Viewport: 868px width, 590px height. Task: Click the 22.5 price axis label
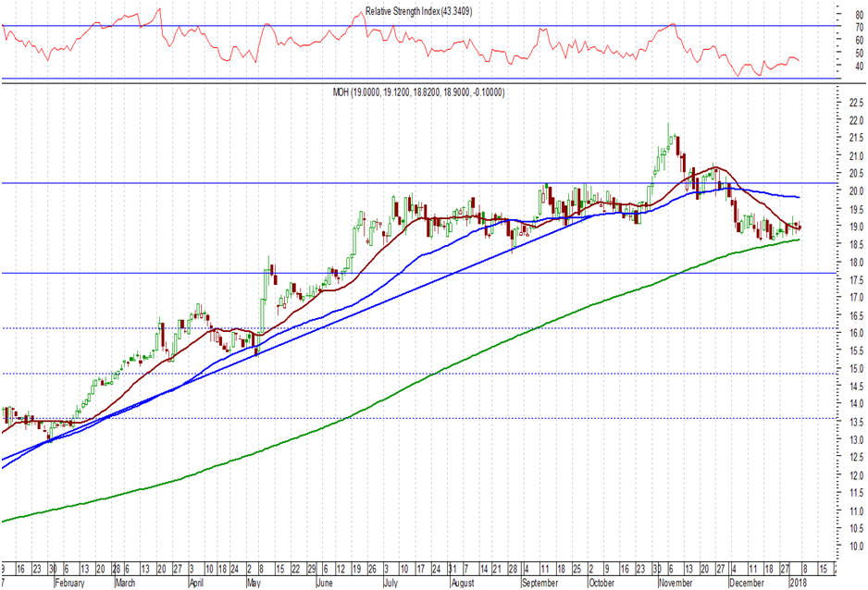(856, 103)
